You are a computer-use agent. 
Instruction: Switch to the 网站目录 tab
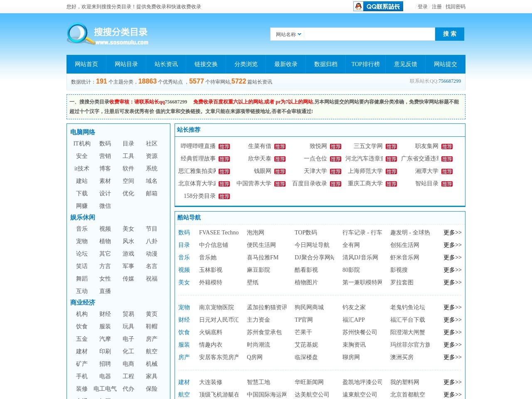(127, 64)
